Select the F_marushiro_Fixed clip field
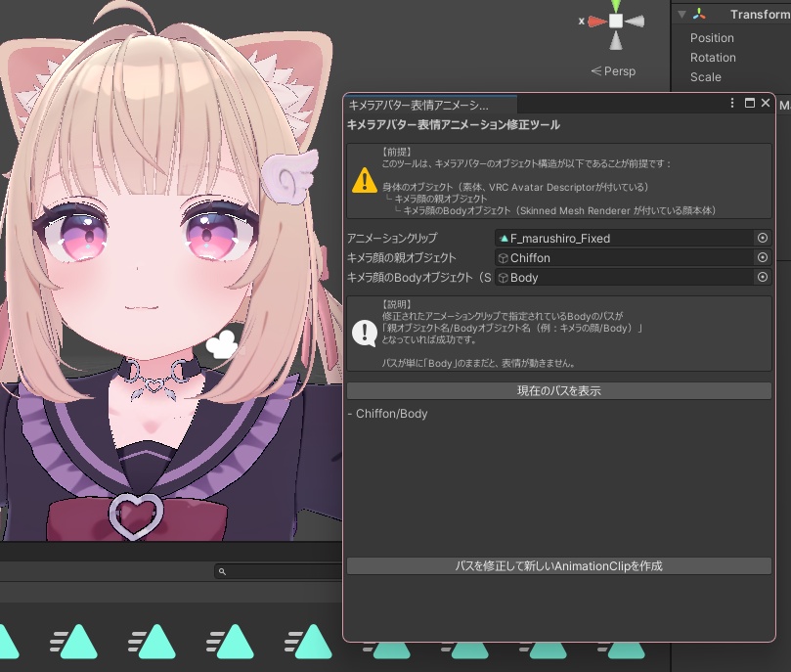 626,238
